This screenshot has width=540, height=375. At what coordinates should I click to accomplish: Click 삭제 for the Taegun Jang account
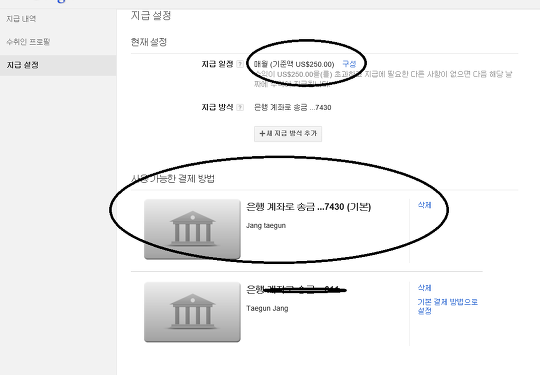pos(424,288)
